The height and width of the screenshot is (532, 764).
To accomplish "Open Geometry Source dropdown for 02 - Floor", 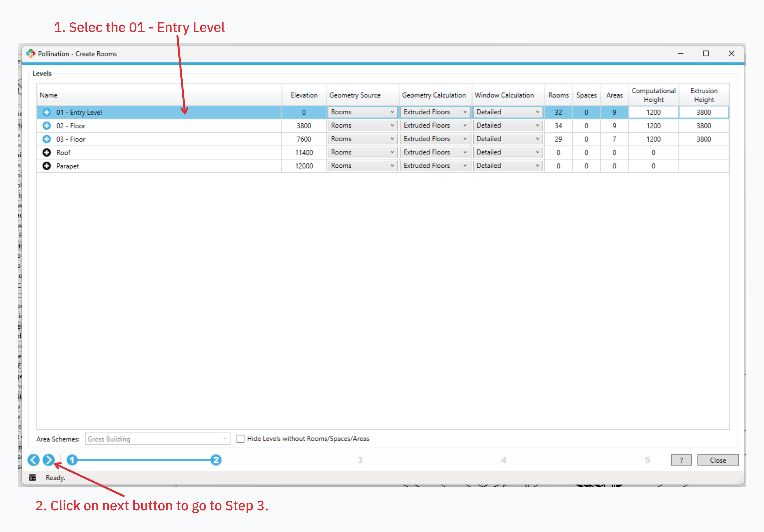I will tap(362, 125).
